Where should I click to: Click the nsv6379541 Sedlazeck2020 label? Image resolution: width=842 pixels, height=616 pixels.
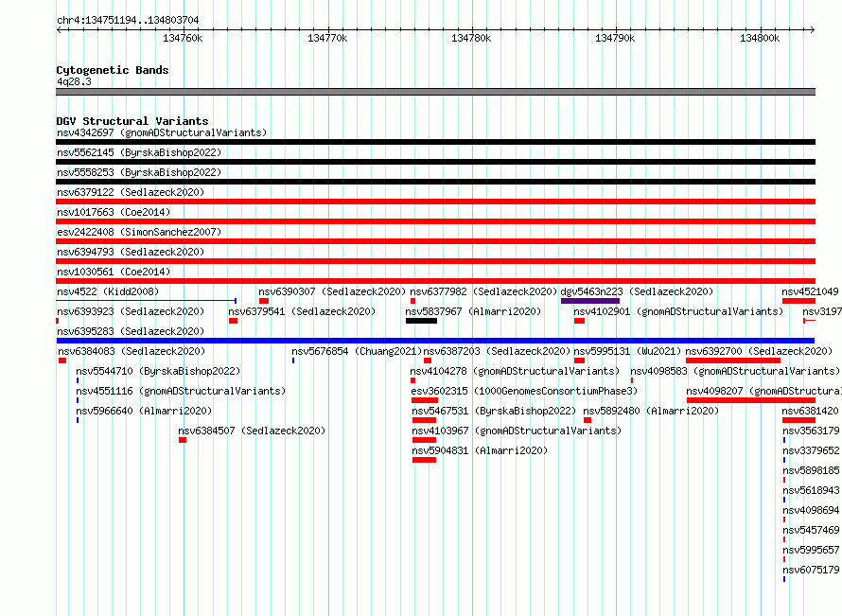click(302, 311)
